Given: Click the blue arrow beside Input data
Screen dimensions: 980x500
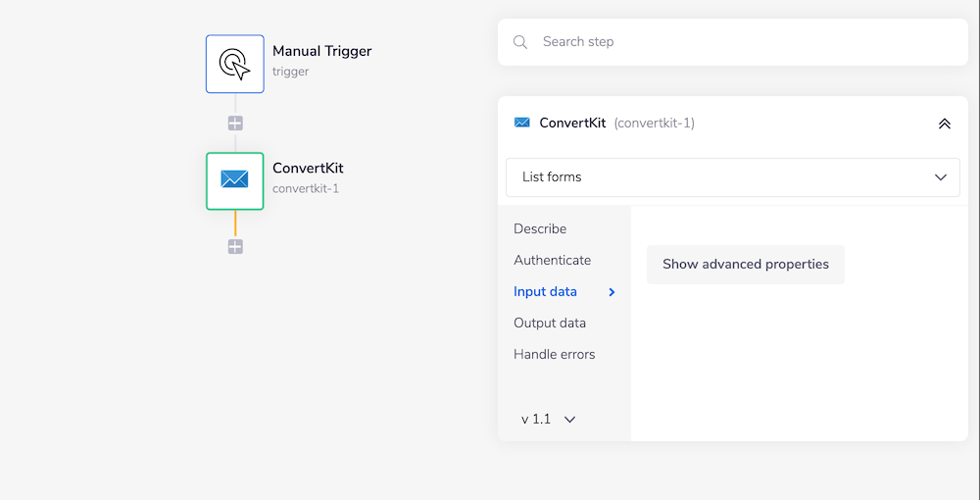Looking at the screenshot, I should coord(612,292).
